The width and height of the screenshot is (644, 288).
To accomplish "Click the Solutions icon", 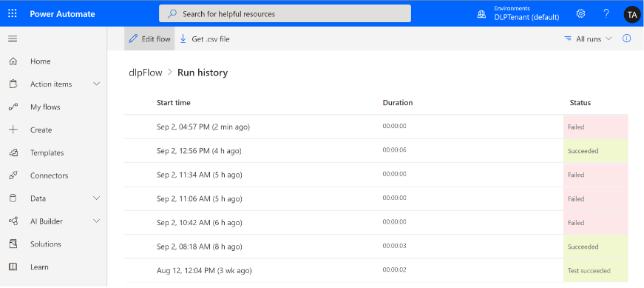I will (13, 244).
